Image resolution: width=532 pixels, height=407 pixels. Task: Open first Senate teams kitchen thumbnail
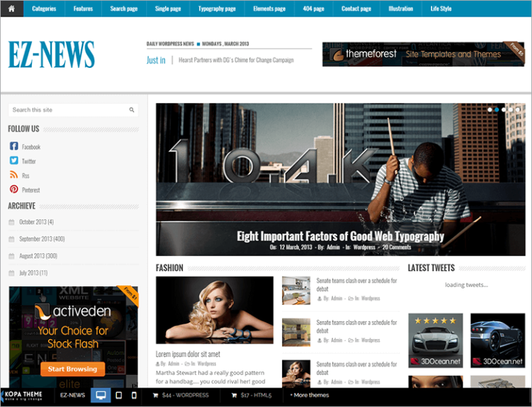point(296,290)
